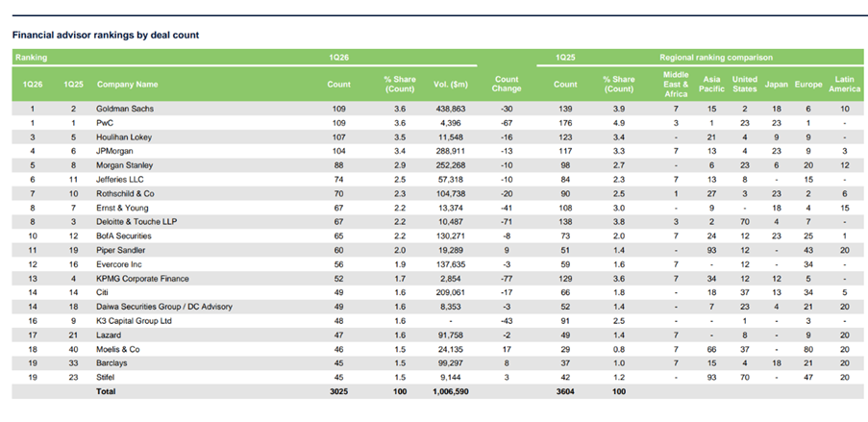Click the Financial advisor rankings title

(x=106, y=35)
